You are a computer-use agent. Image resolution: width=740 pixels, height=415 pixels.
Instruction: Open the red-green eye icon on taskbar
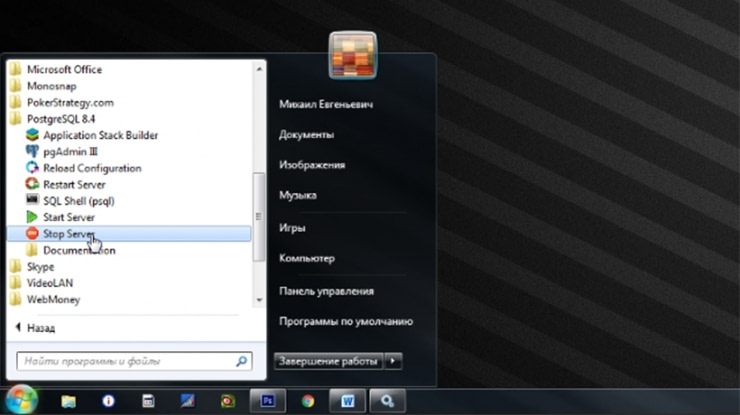point(228,401)
